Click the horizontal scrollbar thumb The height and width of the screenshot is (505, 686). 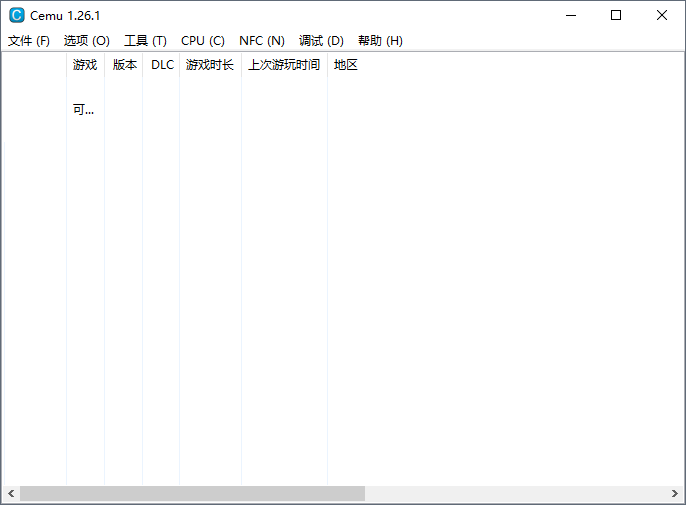[192, 494]
